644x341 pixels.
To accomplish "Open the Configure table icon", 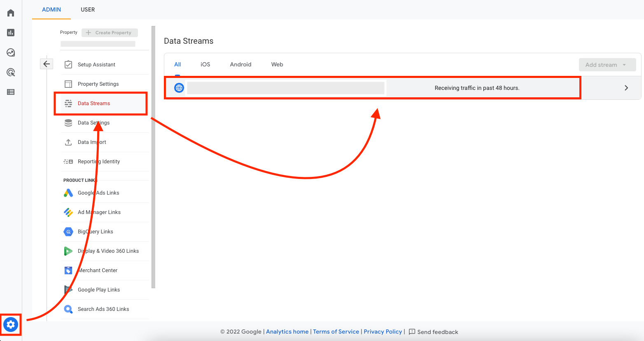I will click(x=11, y=92).
